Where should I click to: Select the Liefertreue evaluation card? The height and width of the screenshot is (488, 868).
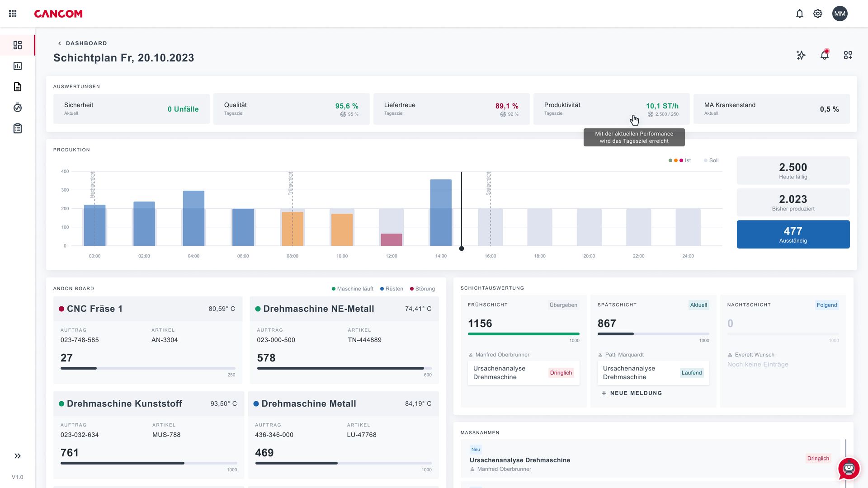tap(451, 109)
